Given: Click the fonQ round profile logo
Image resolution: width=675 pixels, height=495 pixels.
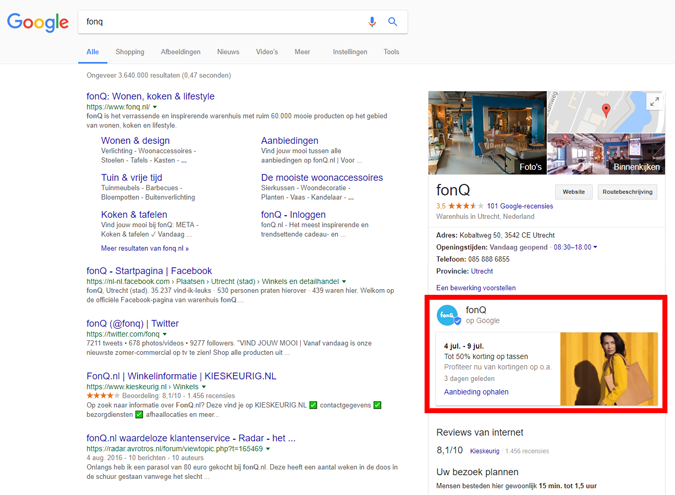Looking at the screenshot, I should pyautogui.click(x=448, y=316).
